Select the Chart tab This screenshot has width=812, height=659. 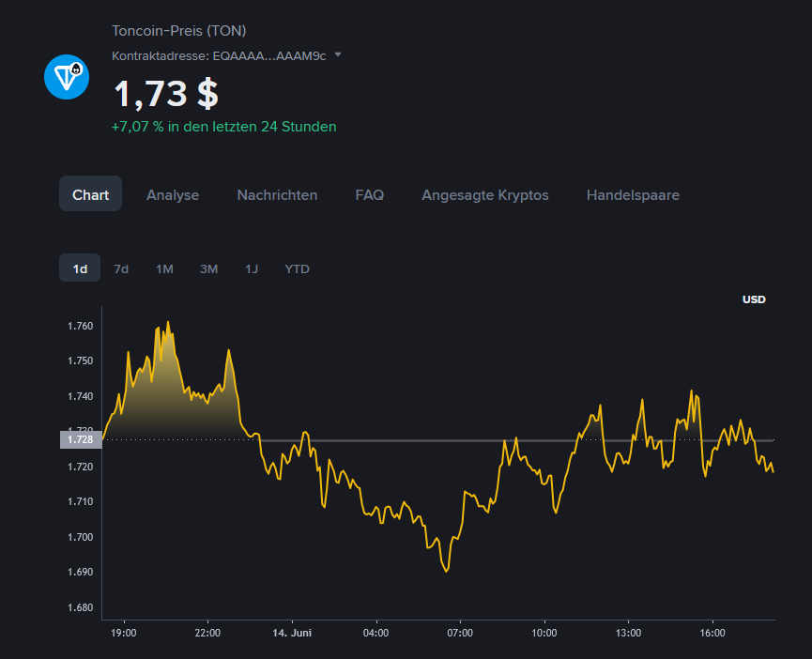91,193
